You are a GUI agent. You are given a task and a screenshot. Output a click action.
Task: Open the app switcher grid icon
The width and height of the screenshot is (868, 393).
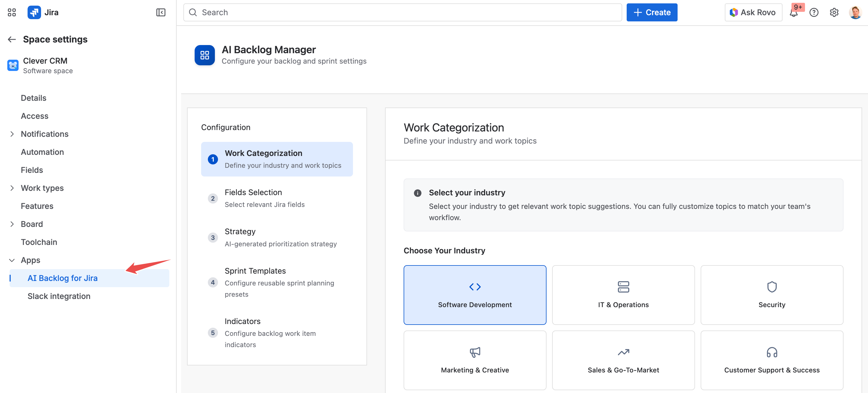pyautogui.click(x=12, y=12)
